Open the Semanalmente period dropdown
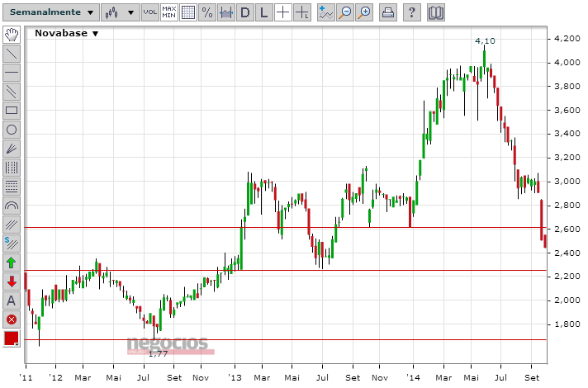 pyautogui.click(x=51, y=12)
